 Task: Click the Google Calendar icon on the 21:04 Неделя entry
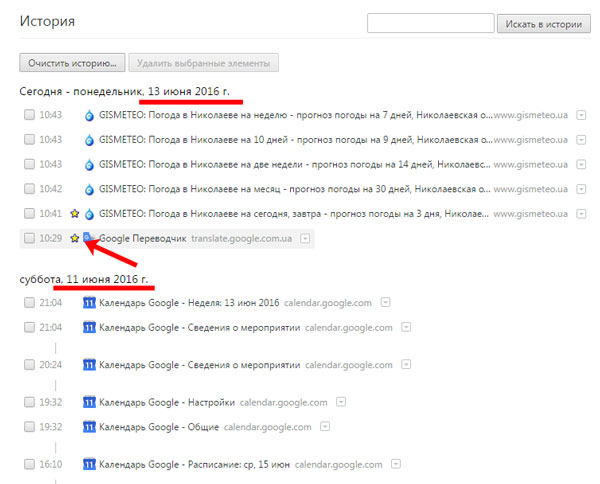[x=89, y=302]
